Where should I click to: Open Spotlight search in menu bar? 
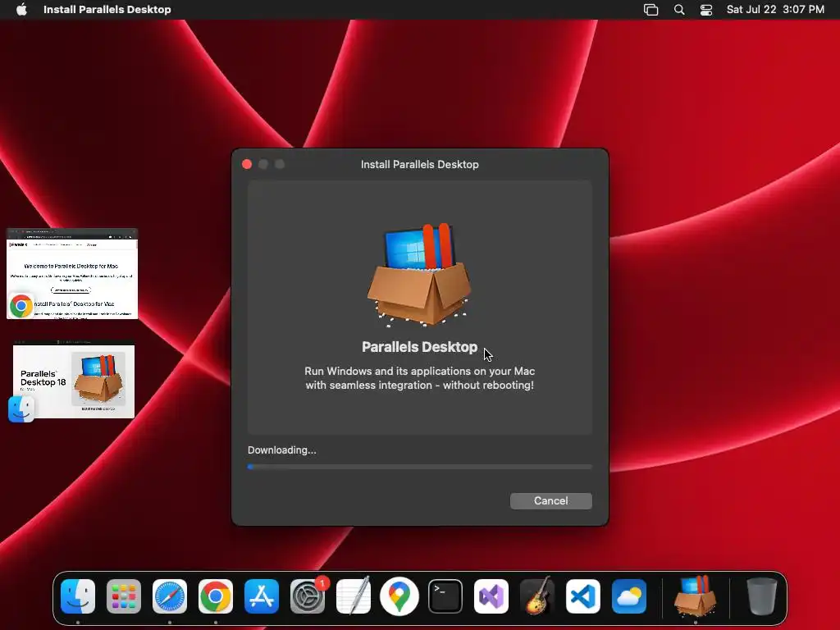point(678,10)
